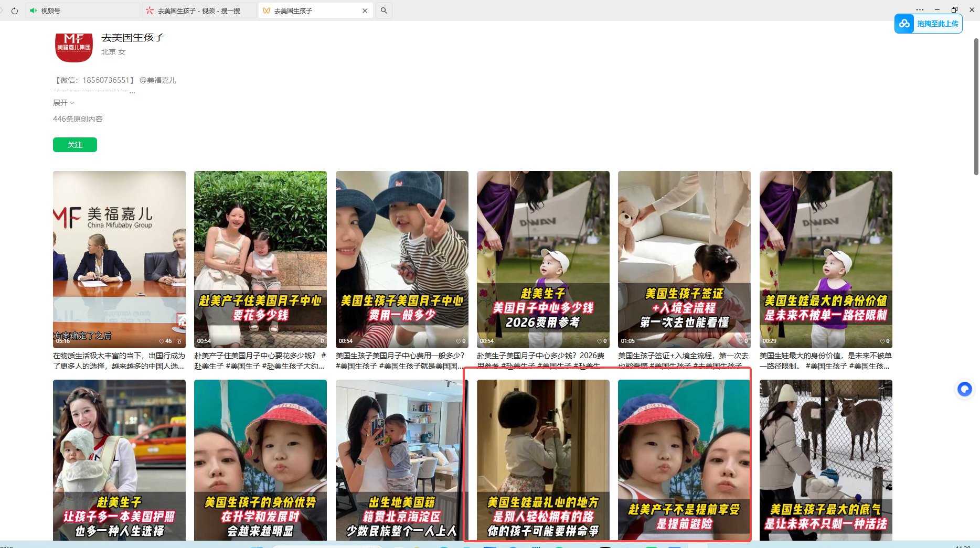Click the 446条原创内容 text
Viewport: 980px width, 548px height.
tap(78, 119)
